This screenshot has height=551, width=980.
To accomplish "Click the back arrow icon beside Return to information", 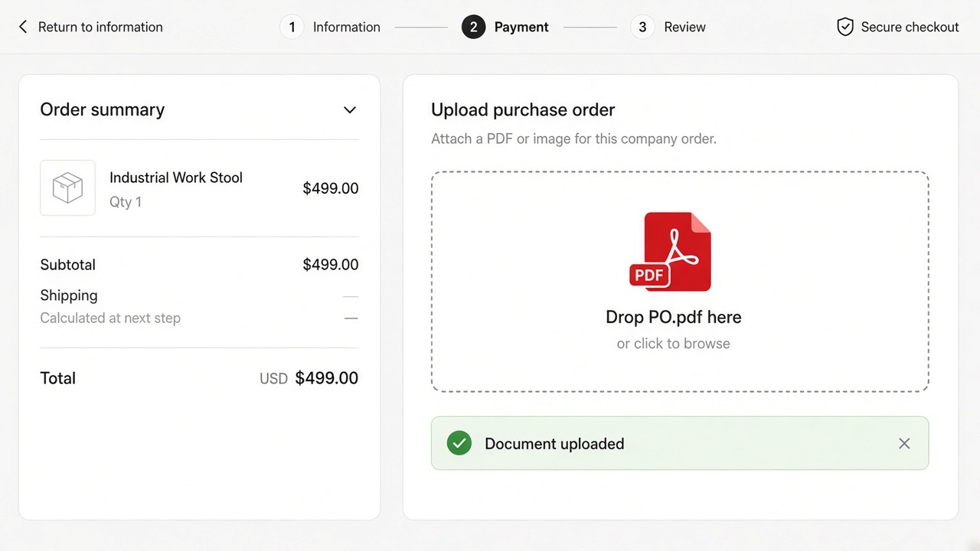I will point(23,27).
